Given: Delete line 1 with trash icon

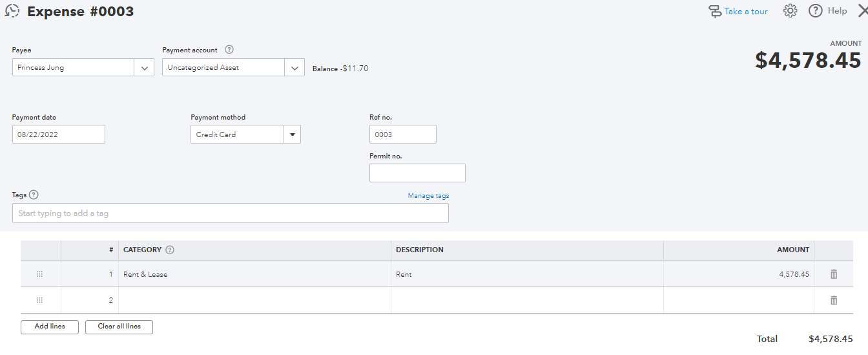Looking at the screenshot, I should click(x=833, y=274).
